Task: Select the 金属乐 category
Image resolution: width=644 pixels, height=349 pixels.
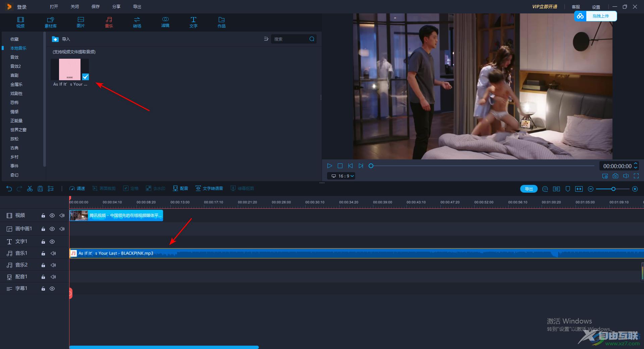Action: [16, 85]
